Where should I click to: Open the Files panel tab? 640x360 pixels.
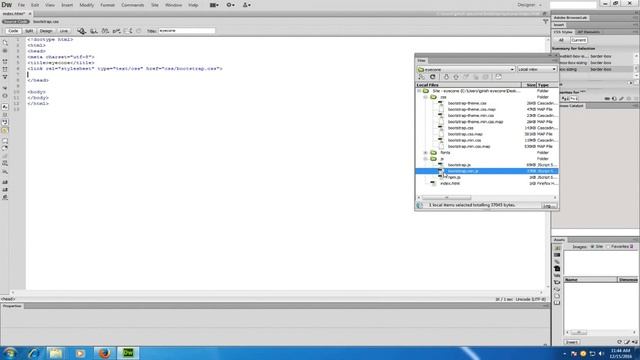(x=421, y=60)
